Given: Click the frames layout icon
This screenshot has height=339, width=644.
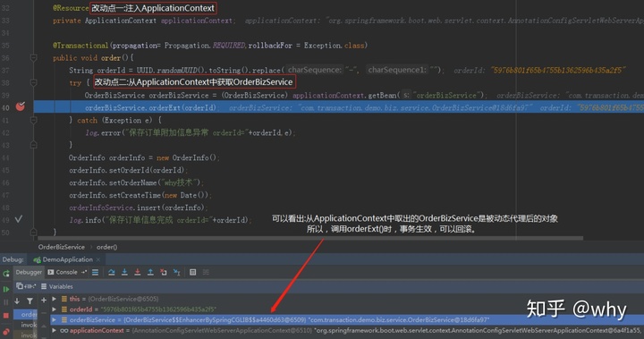Looking at the screenshot, I should pyautogui.click(x=20, y=286).
